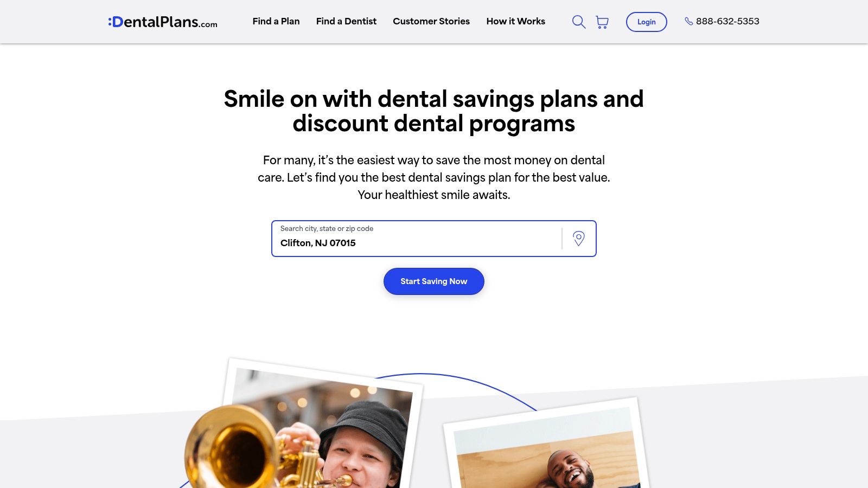The height and width of the screenshot is (488, 868).
Task: Open the Find a Plan menu
Action: point(276,21)
